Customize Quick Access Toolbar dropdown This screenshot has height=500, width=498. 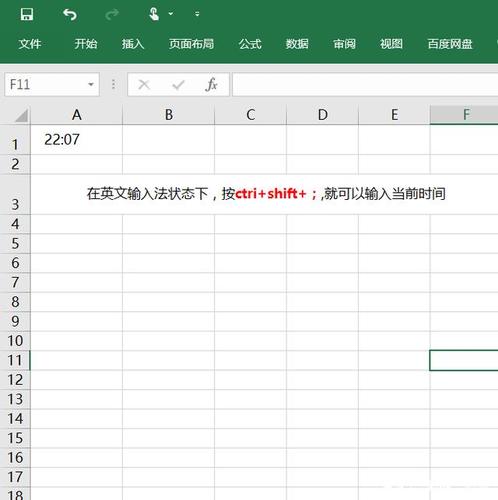coord(197,14)
